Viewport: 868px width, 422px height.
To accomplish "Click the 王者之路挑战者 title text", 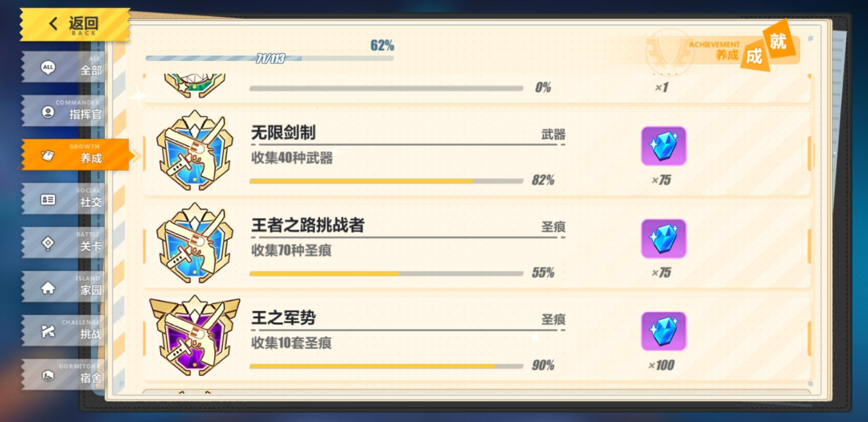I will (x=308, y=225).
